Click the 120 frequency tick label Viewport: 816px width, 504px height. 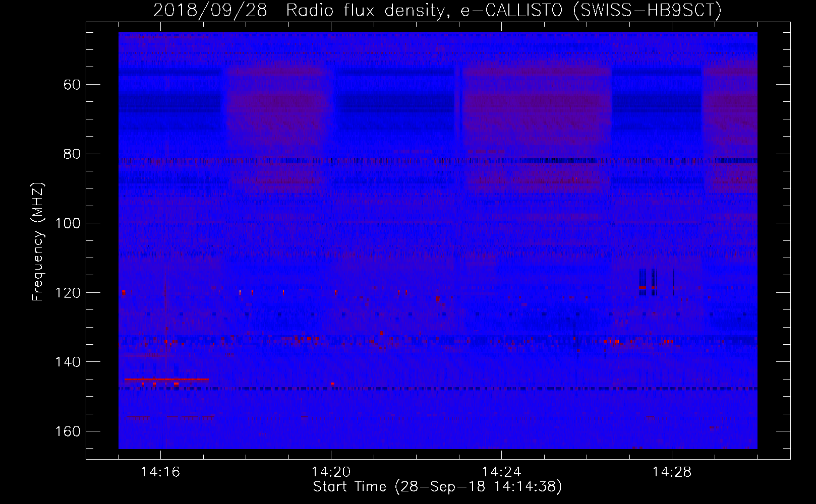coord(68,293)
